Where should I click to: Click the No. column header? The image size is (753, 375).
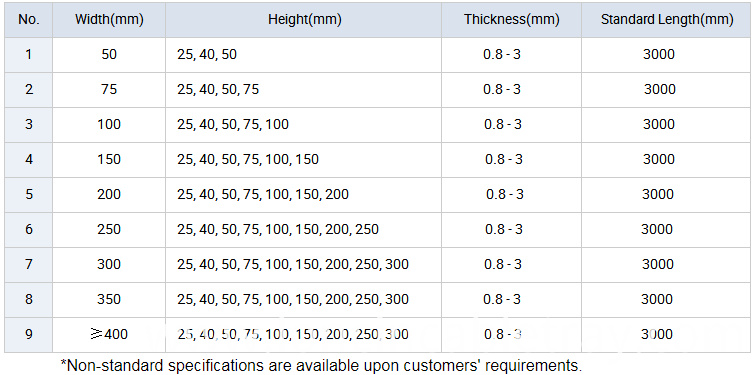click(29, 20)
